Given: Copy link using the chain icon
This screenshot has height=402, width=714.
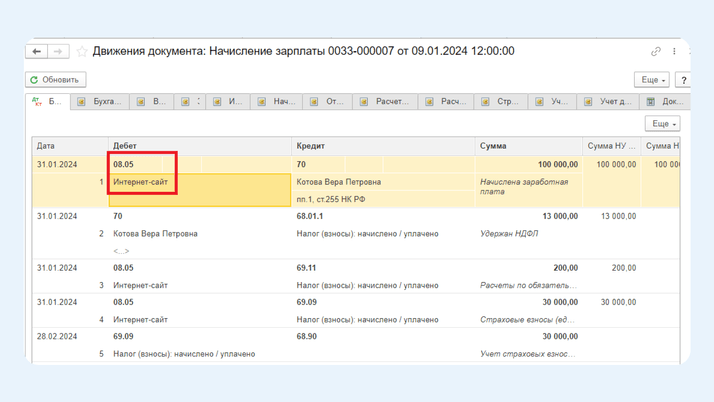Looking at the screenshot, I should pos(656,52).
